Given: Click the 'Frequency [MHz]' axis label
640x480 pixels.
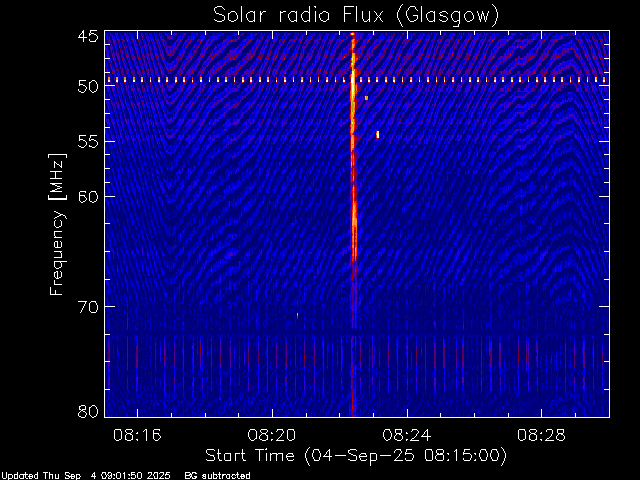Looking at the screenshot, I should 57,224.
